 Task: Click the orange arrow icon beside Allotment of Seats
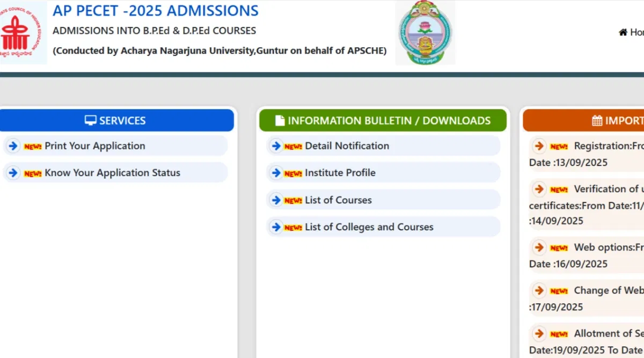click(539, 333)
